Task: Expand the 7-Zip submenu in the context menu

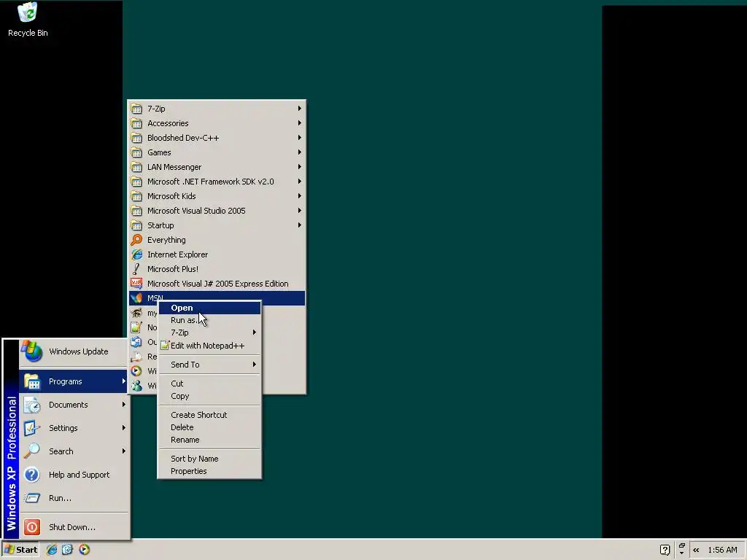Action: [x=209, y=332]
